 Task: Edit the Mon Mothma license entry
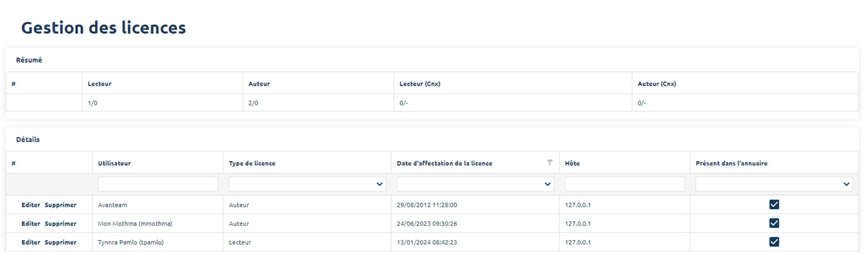[x=31, y=224]
